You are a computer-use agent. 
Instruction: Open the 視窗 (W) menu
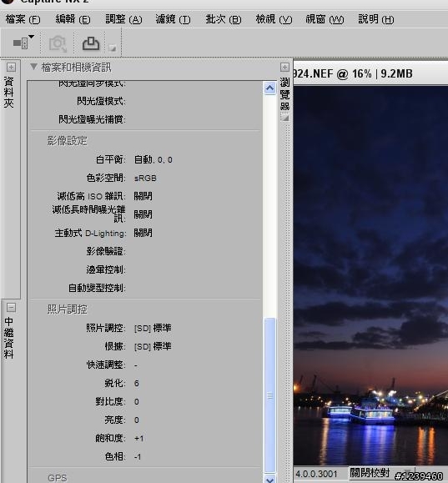pos(325,19)
